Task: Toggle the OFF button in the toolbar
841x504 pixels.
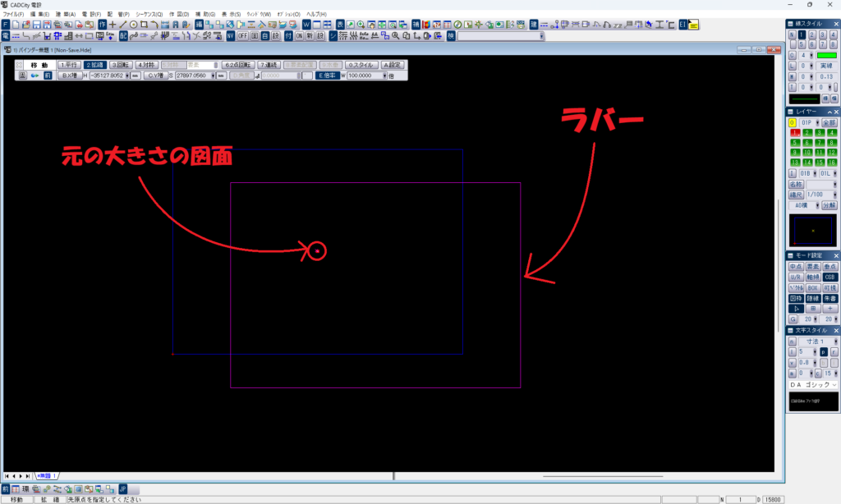Action: point(242,36)
